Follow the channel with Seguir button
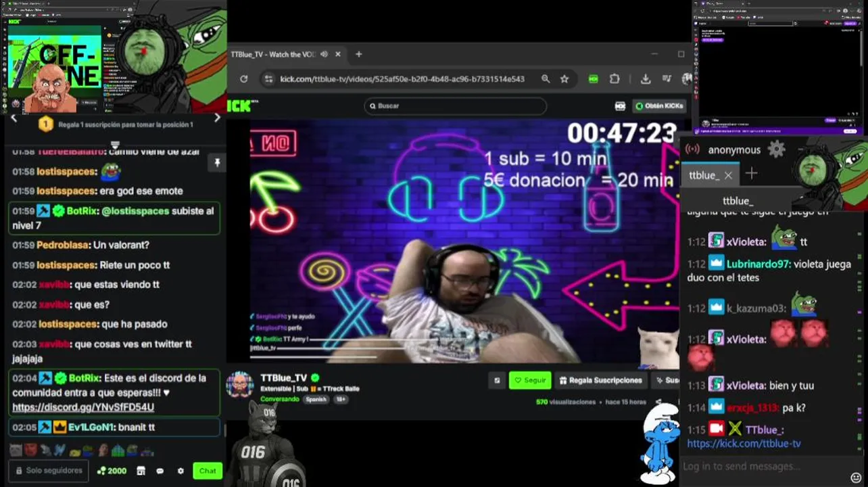This screenshot has width=868, height=487. coord(530,381)
